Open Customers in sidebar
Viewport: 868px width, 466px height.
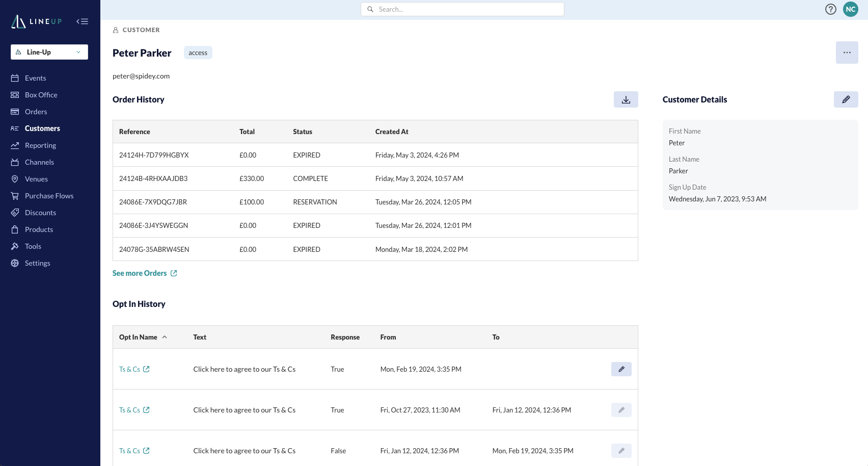tap(42, 128)
